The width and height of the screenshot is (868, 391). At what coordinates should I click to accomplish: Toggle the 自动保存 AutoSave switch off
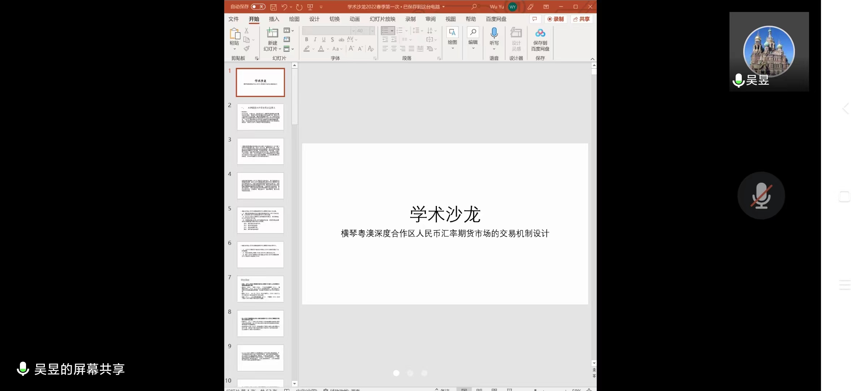(x=258, y=7)
